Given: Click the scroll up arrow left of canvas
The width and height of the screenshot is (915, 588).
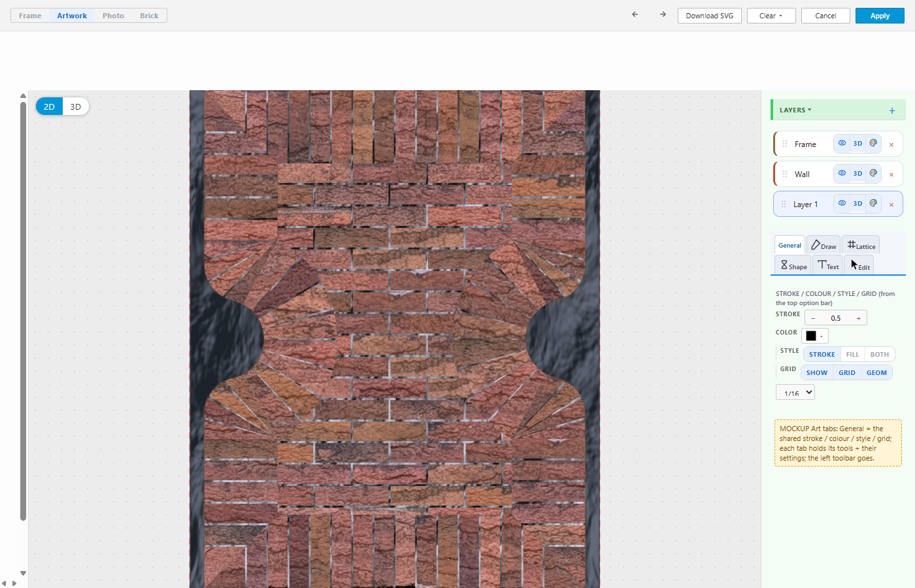Looking at the screenshot, I should (x=23, y=95).
